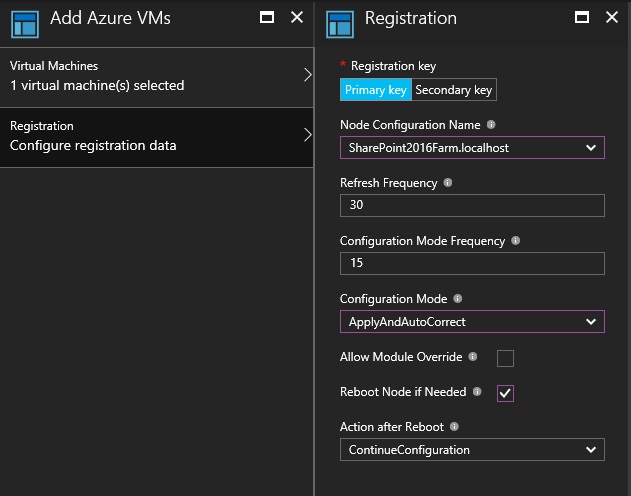Click the Configuration Mode Frequency input field
The image size is (631, 496).
(x=472, y=263)
